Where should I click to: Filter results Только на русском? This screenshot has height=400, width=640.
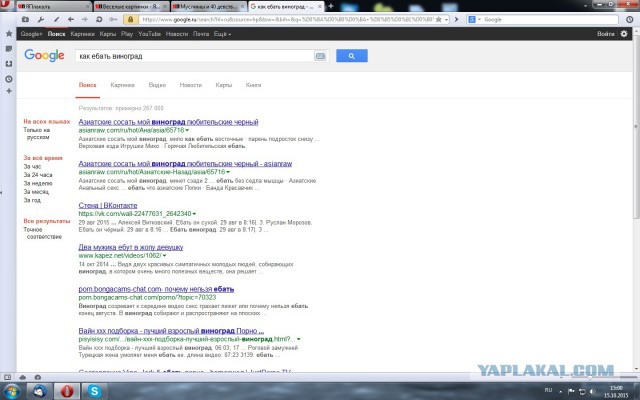point(37,133)
